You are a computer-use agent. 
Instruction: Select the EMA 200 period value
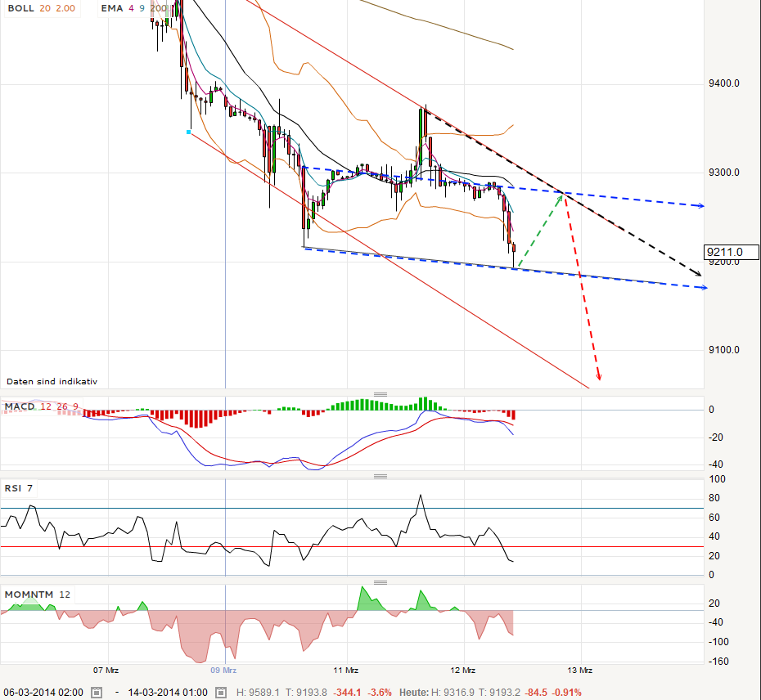coord(159,8)
